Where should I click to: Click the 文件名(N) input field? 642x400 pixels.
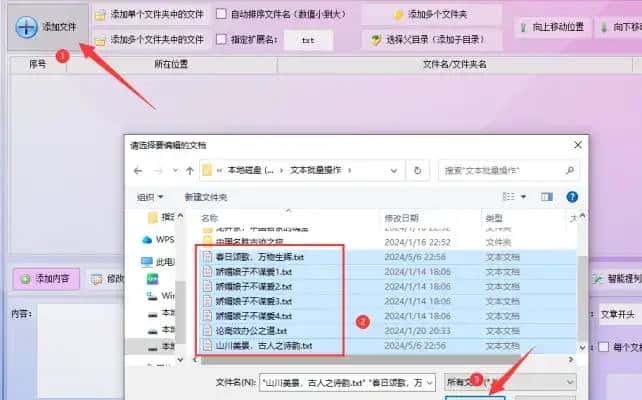(x=342, y=383)
